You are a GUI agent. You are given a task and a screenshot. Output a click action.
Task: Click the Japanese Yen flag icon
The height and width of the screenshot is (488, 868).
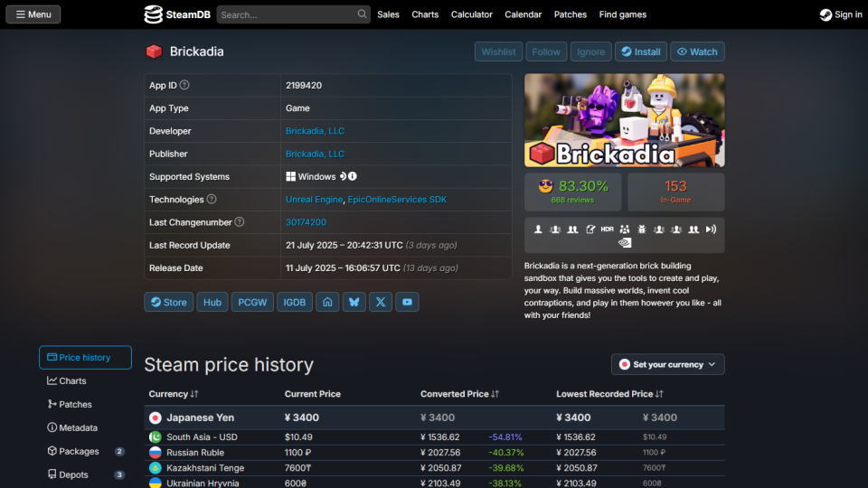tap(156, 418)
